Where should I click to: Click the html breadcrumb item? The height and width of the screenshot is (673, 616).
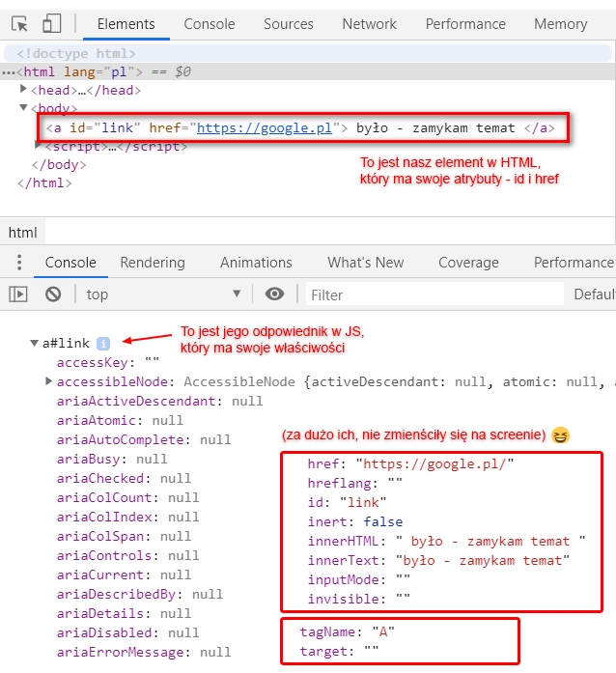pyautogui.click(x=22, y=233)
